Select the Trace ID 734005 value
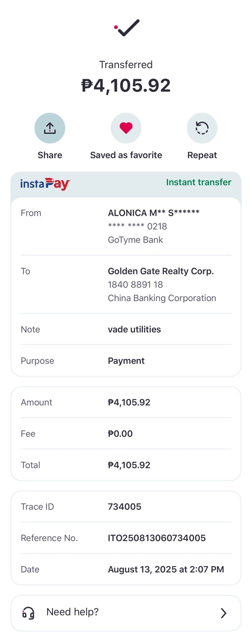This screenshot has width=252, height=644. 125,506
